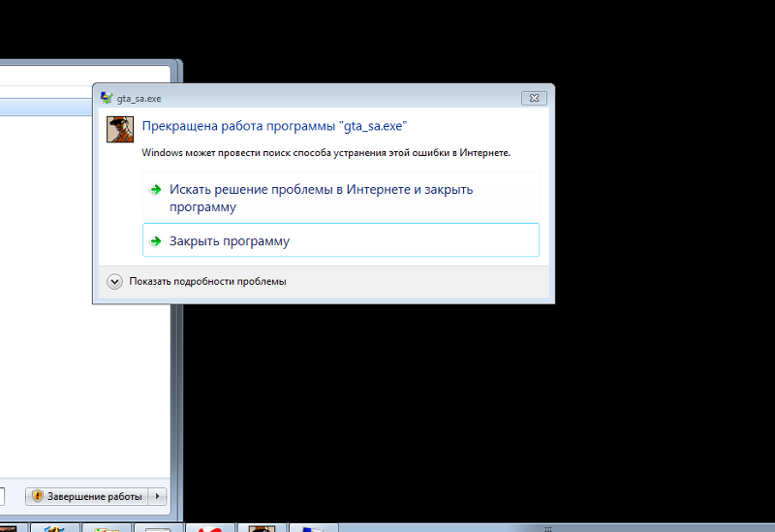The width and height of the screenshot is (775, 532).
Task: Choose 'Искать решение проблемы в Интернете и закрыть программу'
Action: pyautogui.click(x=341, y=198)
